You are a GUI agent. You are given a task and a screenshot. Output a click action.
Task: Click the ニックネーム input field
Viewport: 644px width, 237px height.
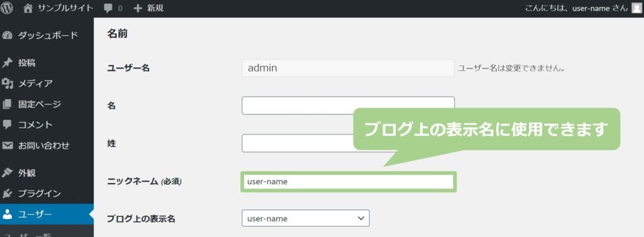coord(348,182)
